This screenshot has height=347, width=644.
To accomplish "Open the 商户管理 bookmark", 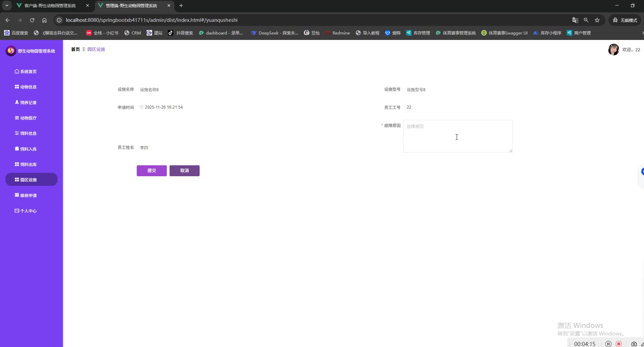I will pos(579,33).
